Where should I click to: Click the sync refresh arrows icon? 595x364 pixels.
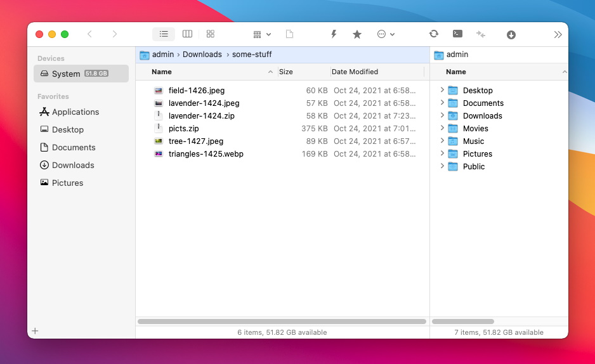click(x=434, y=34)
